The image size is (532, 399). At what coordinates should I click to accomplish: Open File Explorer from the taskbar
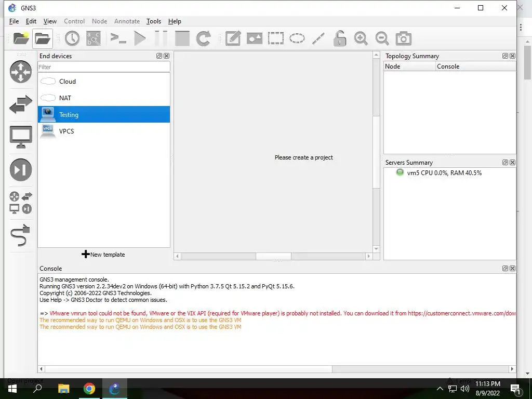63,389
